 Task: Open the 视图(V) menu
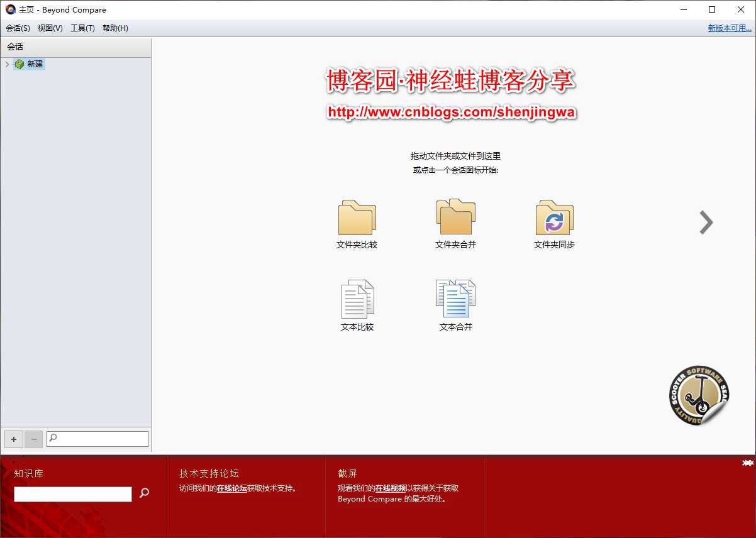pyautogui.click(x=50, y=28)
